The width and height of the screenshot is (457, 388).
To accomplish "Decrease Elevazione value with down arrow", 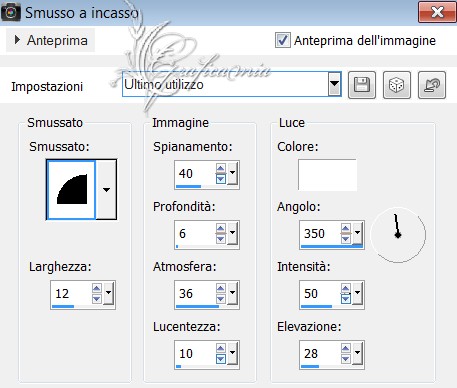I will point(346,359).
